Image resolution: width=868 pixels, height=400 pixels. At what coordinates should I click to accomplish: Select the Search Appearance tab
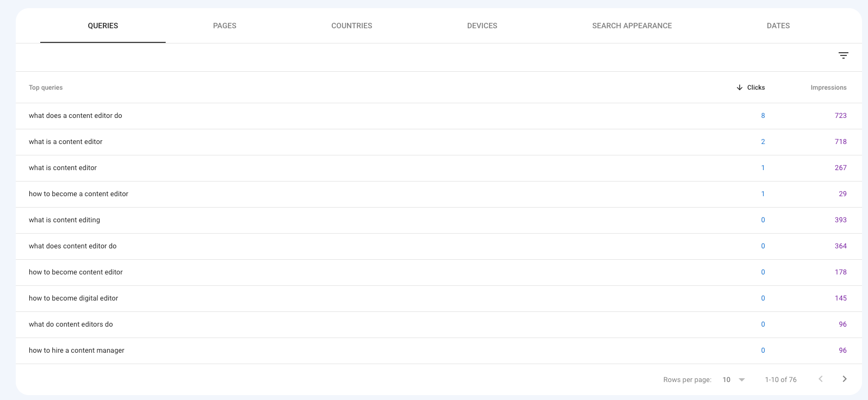[x=632, y=26]
